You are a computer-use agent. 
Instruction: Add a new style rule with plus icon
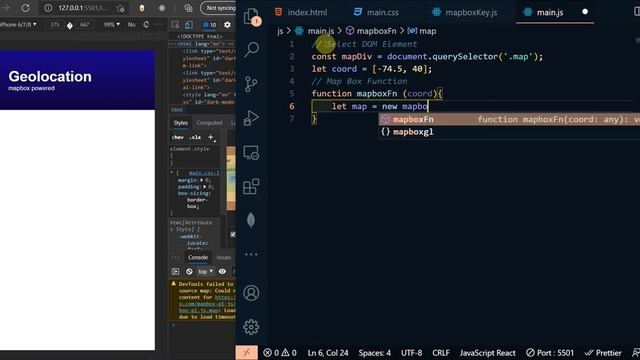click(x=211, y=138)
